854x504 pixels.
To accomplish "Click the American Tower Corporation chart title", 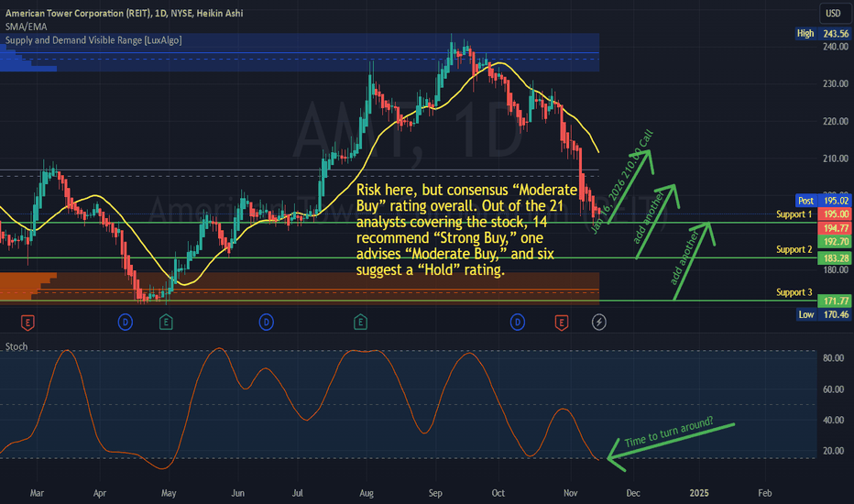I will click(125, 13).
